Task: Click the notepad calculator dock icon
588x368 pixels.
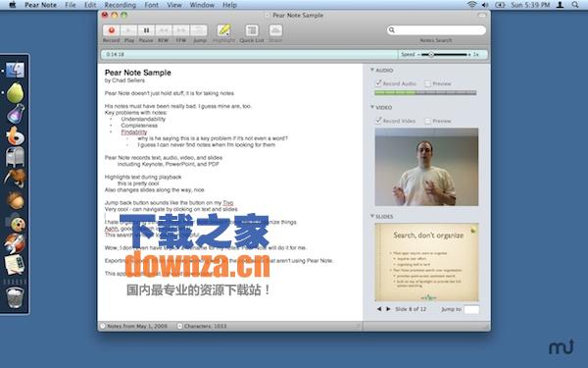Action: point(15,265)
